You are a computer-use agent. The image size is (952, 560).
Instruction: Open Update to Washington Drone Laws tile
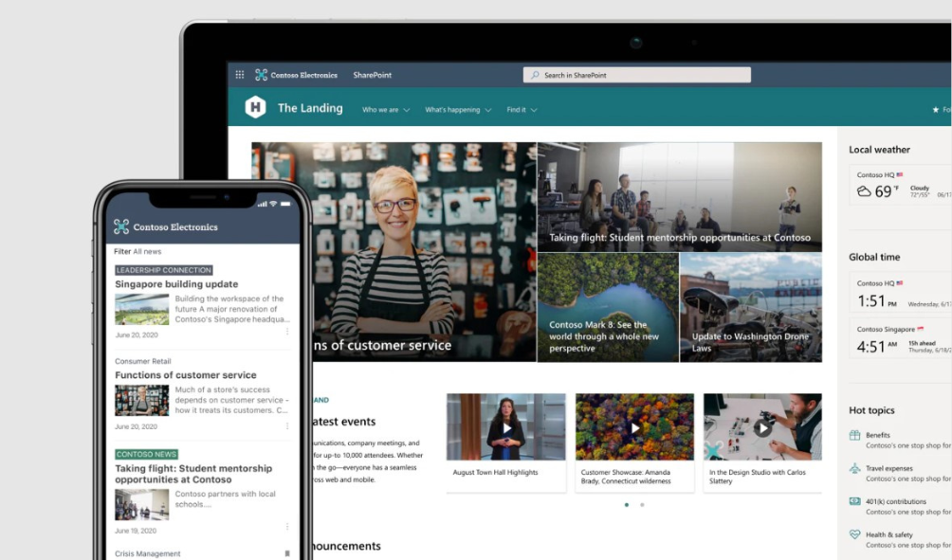pyautogui.click(x=751, y=308)
